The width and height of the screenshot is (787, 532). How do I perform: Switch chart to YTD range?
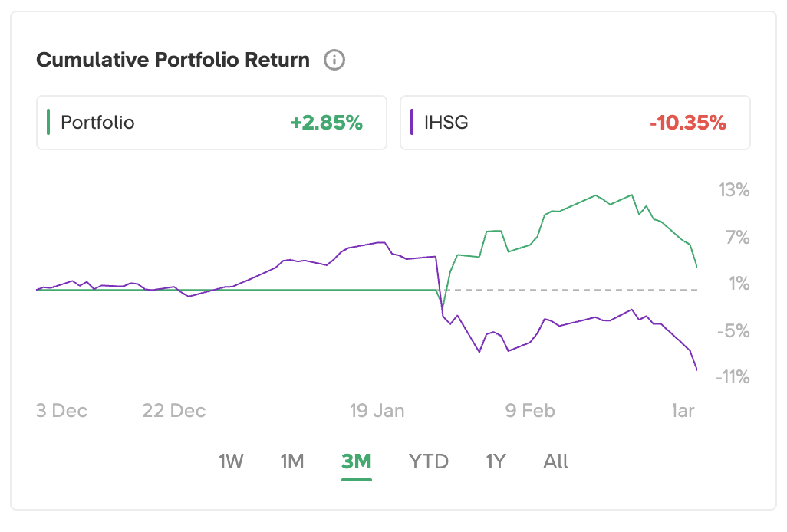coord(429,461)
